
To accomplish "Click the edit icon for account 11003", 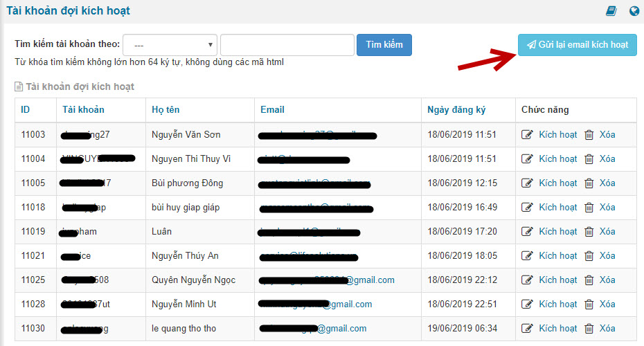I will (x=527, y=135).
